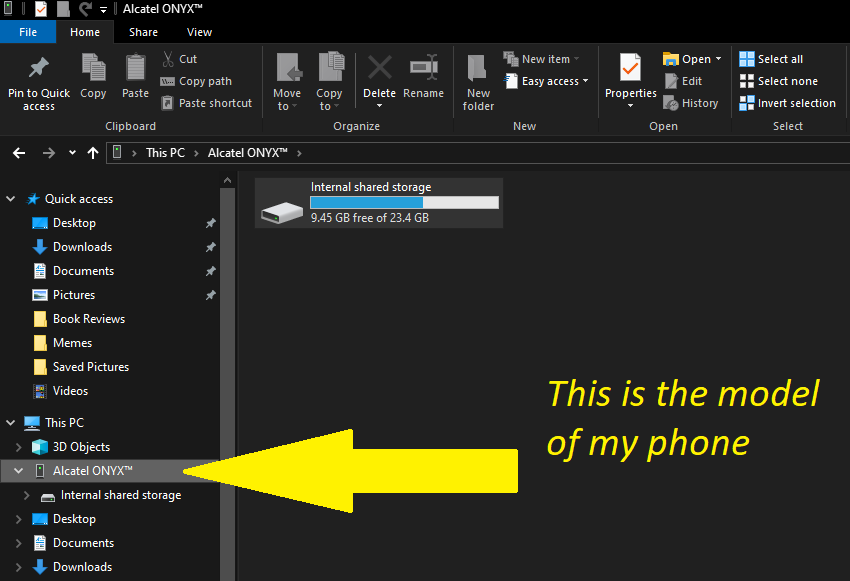This screenshot has width=850, height=581.
Task: Open the File menu
Action: click(x=28, y=31)
